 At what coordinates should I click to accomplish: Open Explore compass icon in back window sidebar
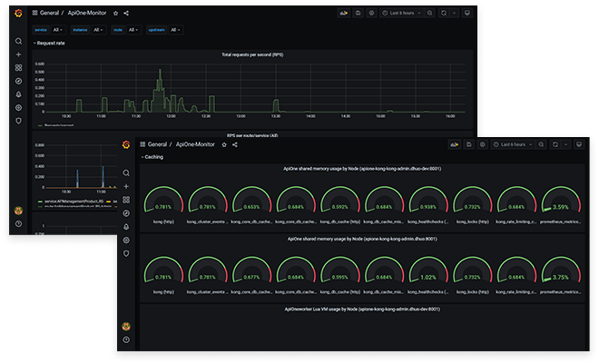18,81
